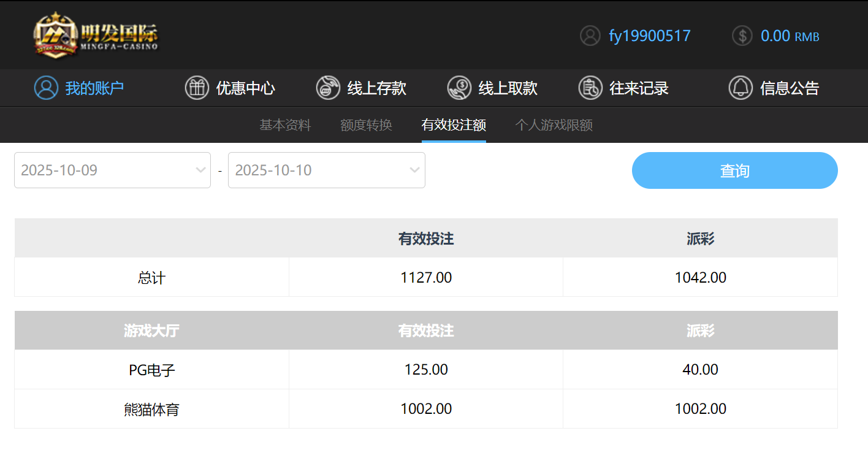Click the online deposit icon
Screen dimensions: 868x458
coord(328,88)
